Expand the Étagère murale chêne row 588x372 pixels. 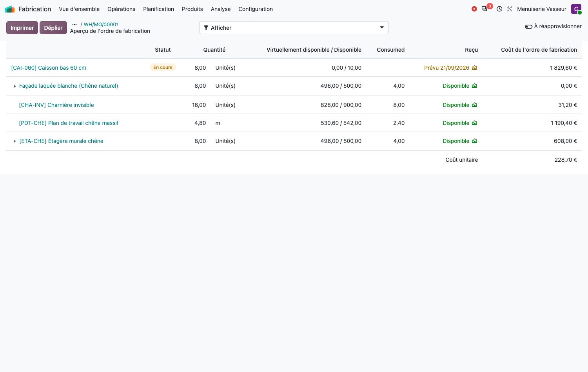[x=15, y=141]
